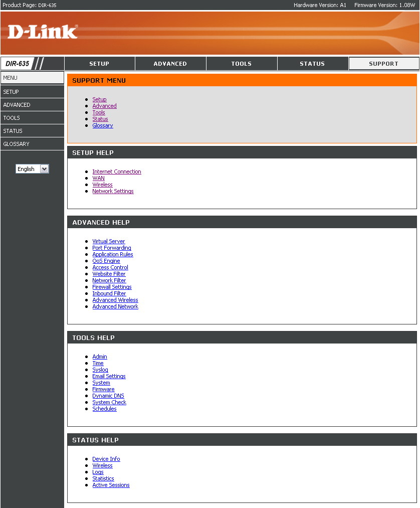
Task: Open the Virtual Server help link
Action: [108, 241]
